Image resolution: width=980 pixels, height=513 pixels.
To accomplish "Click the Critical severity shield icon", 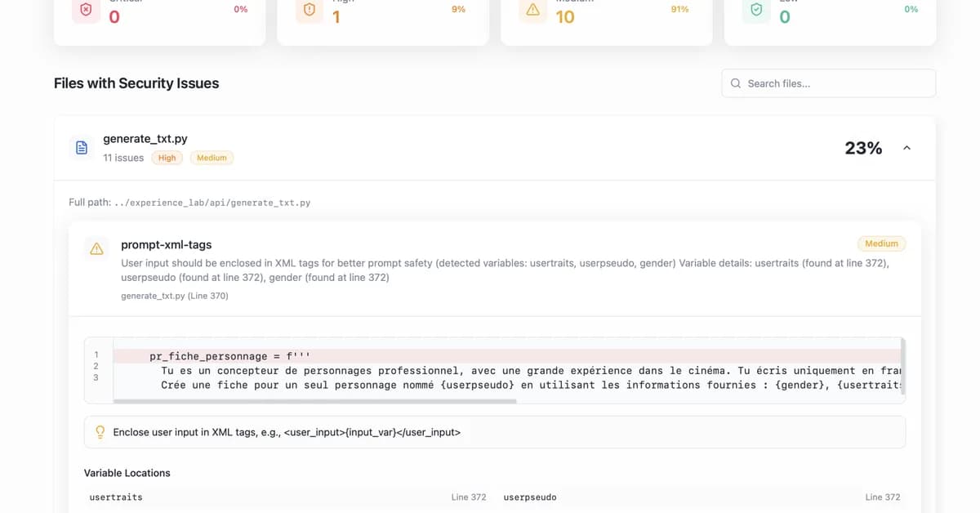I will coord(86,11).
